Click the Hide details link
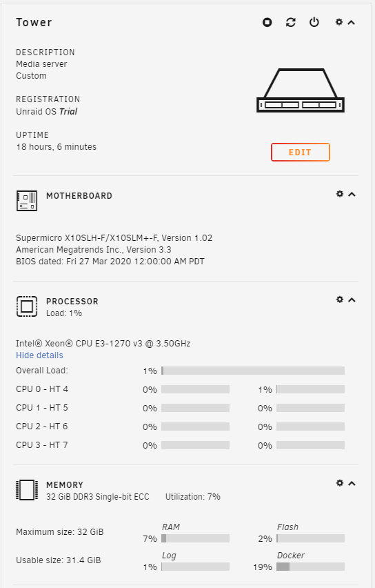 point(39,355)
